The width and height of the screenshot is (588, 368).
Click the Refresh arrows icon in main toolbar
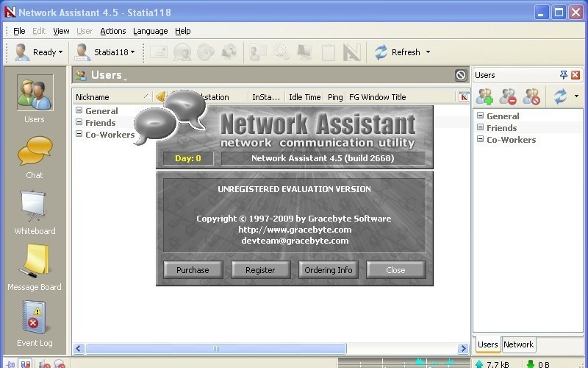(x=381, y=52)
